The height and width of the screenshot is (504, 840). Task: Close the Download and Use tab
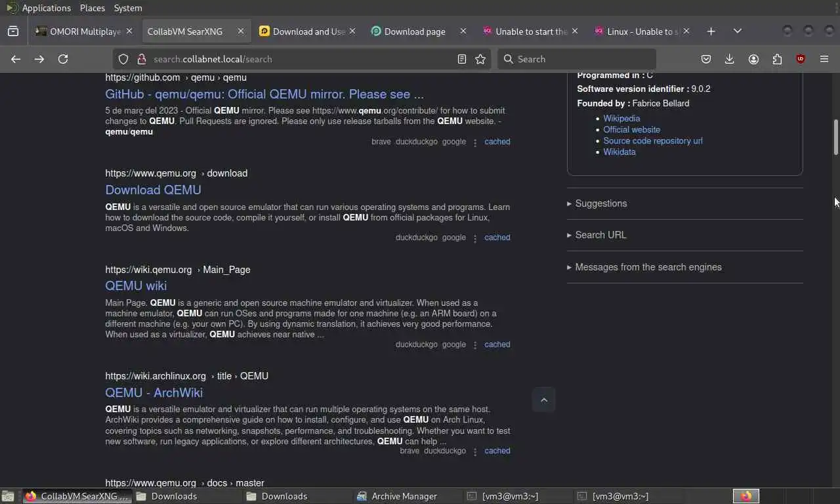(352, 31)
